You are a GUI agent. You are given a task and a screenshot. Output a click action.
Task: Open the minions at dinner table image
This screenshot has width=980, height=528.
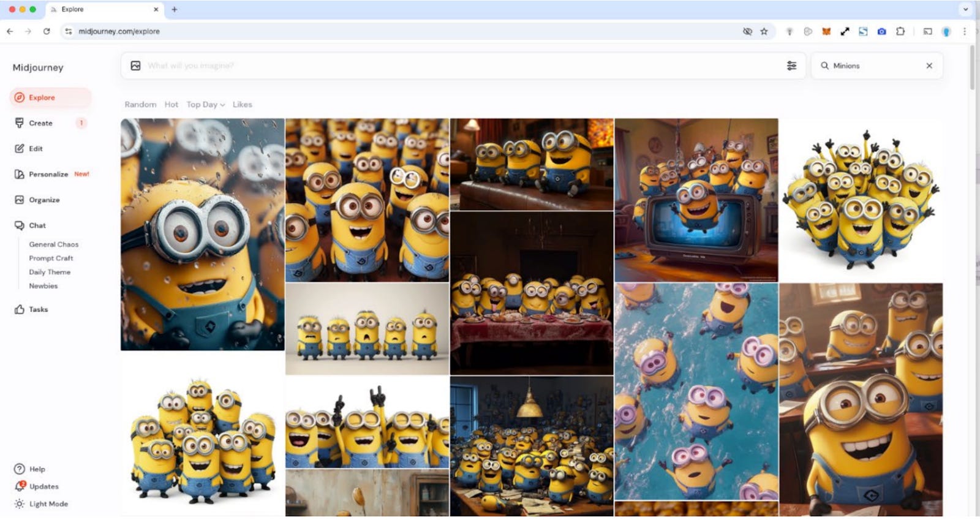[x=532, y=293]
